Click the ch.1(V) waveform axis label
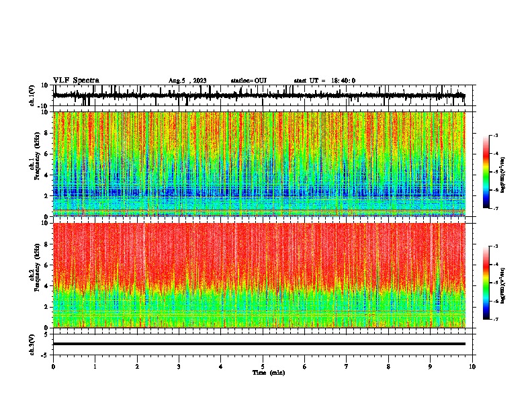This screenshot has height=411, width=532. (32, 95)
